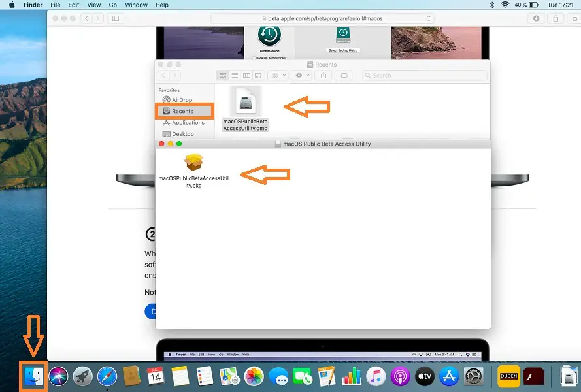Viewport: 581px width, 392px height.
Task: Switch Finder to column view
Action: point(246,76)
